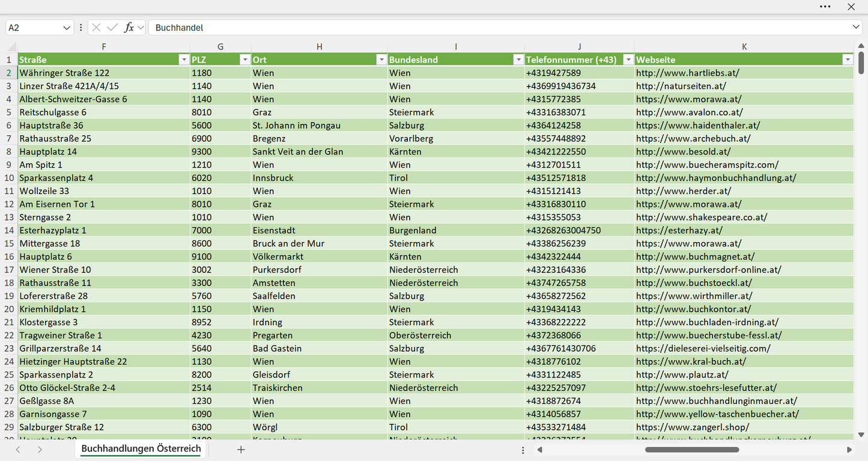The image size is (868, 461).
Task: Select the Buchhandlungen Österreich sheet tab
Action: coord(141,449)
